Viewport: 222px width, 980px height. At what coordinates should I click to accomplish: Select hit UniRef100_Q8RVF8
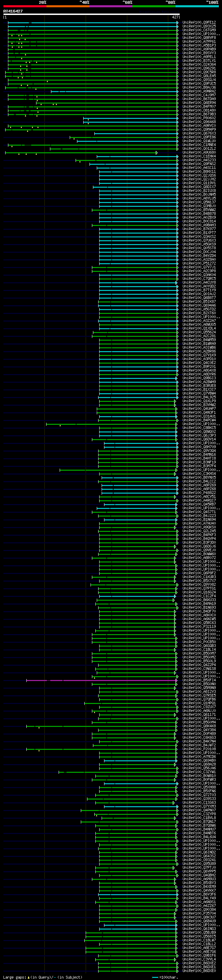point(199,38)
